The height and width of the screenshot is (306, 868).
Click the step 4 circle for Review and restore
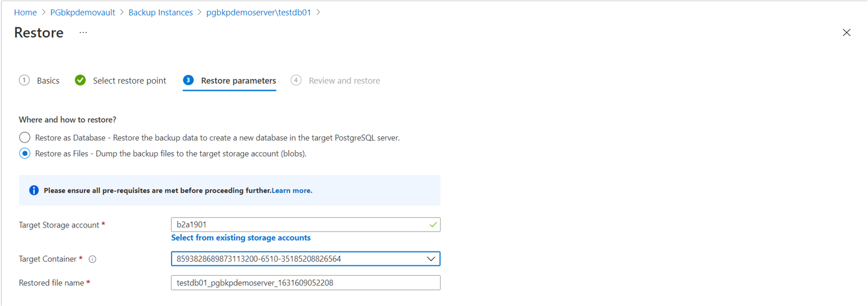click(296, 80)
